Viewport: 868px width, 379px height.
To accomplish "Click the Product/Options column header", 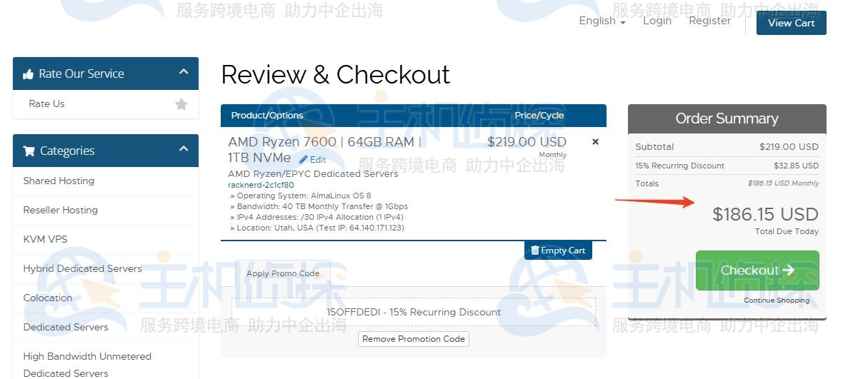I will (x=267, y=116).
